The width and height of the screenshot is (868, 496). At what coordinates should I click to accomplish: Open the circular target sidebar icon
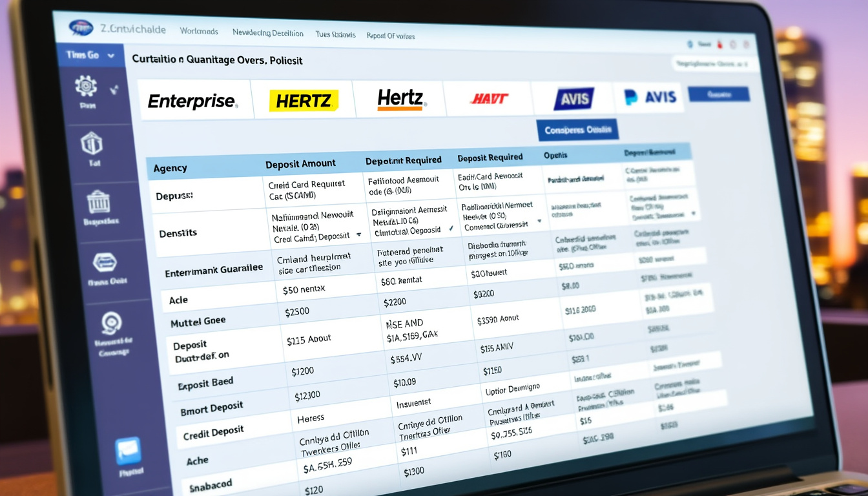coord(112,322)
